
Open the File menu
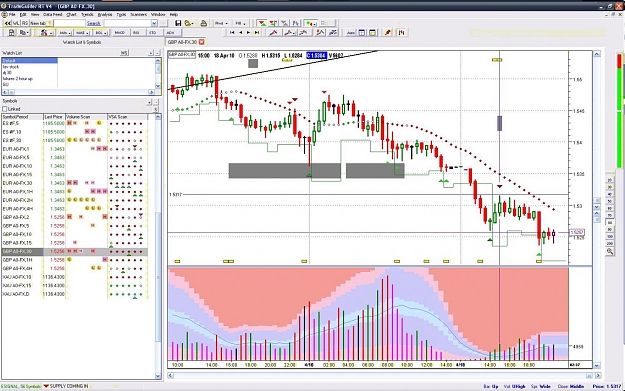pyautogui.click(x=12, y=15)
